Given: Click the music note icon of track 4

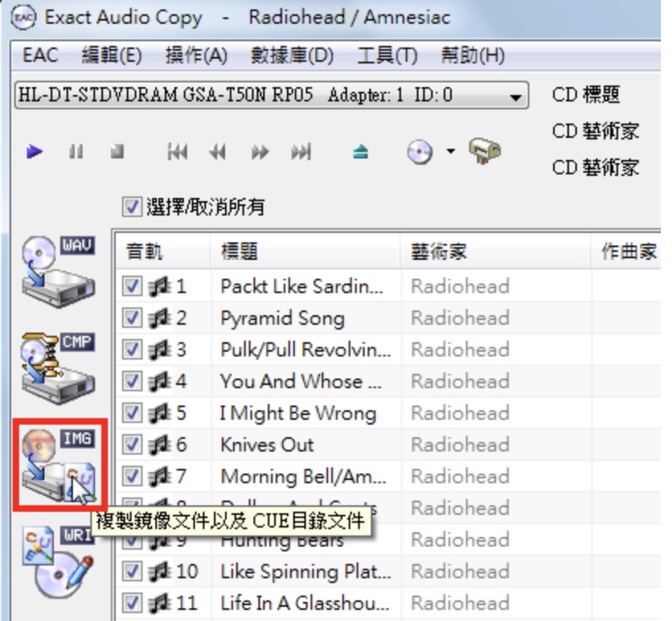Looking at the screenshot, I should pyautogui.click(x=160, y=381).
